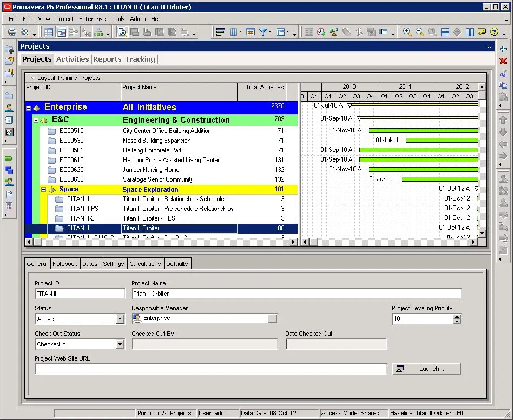This screenshot has width=513, height=420.
Task: Click the yellow question mark Help icon
Action: coord(494,32)
